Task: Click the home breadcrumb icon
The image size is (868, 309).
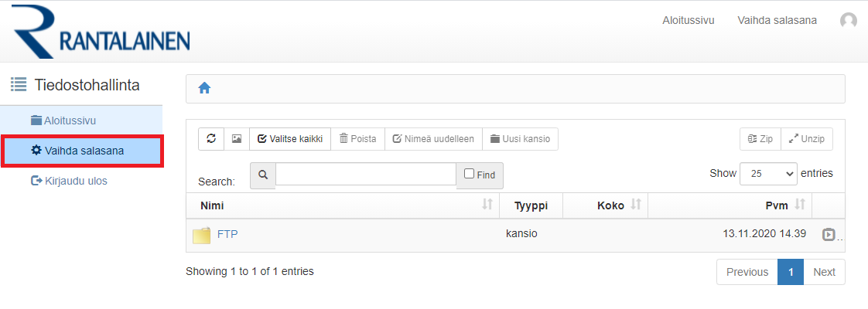Action: (x=204, y=88)
